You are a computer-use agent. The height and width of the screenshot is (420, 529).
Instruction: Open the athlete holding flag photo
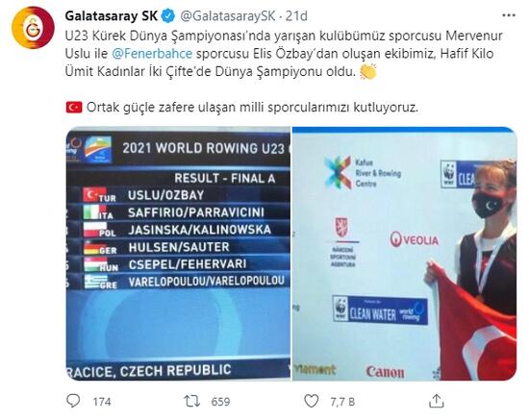(x=404, y=254)
